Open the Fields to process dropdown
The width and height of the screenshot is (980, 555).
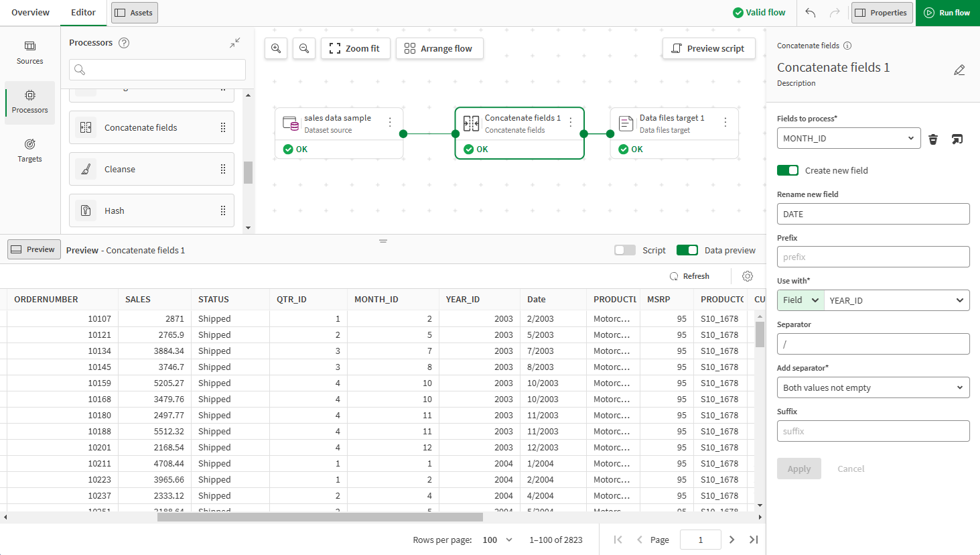point(849,138)
